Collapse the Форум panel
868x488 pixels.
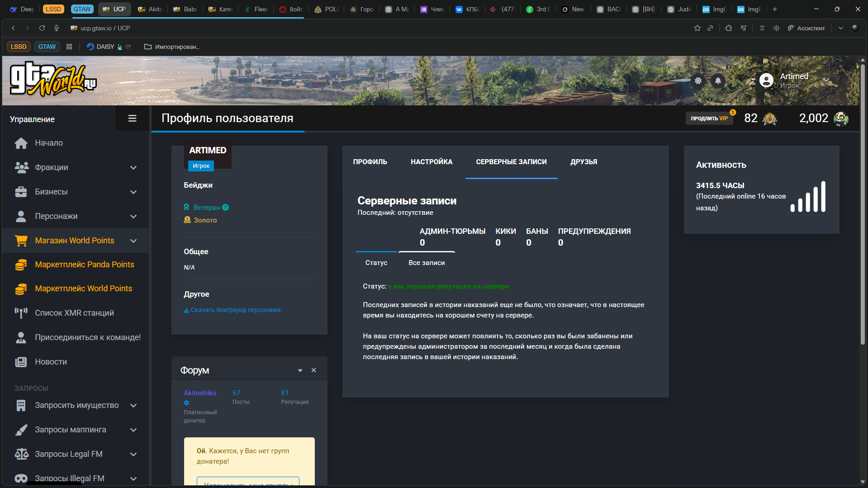[x=300, y=370]
